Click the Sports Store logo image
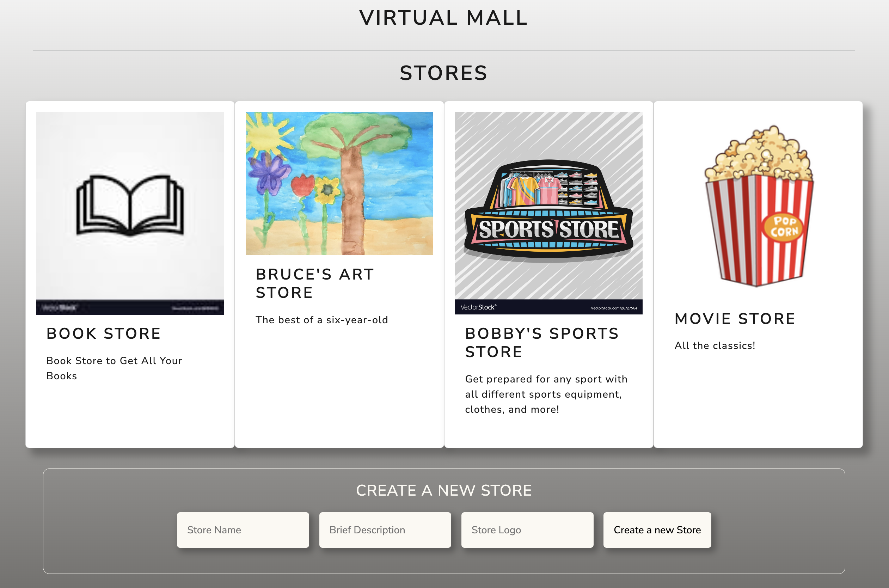 [x=548, y=210]
